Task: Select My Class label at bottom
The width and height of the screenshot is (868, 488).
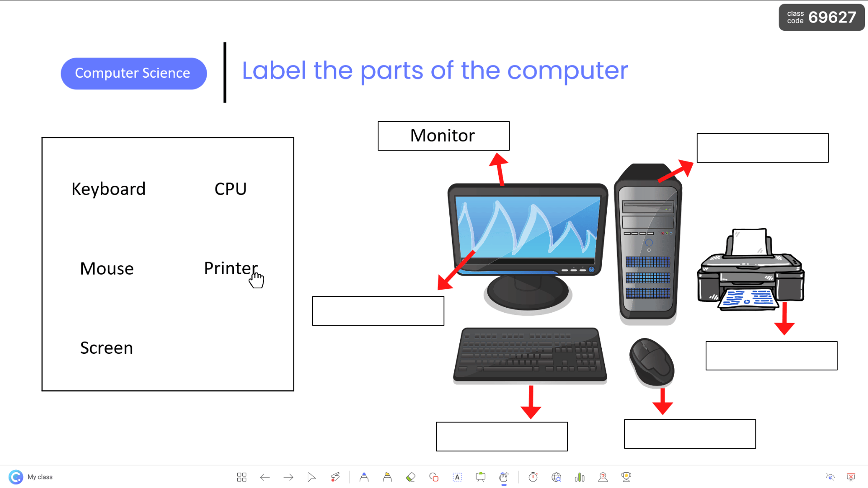Action: tap(40, 477)
